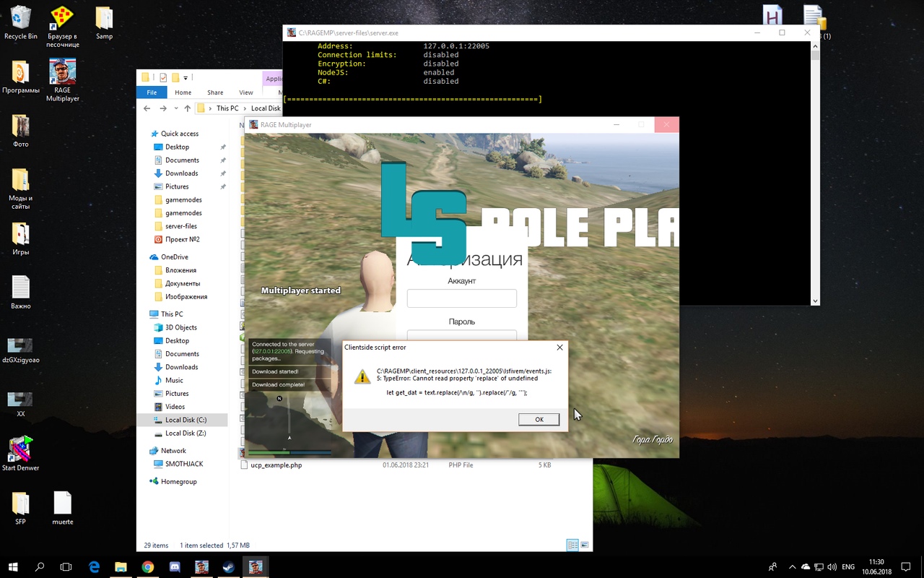
Task: Select OneDrive in navigation pane
Action: coord(174,257)
